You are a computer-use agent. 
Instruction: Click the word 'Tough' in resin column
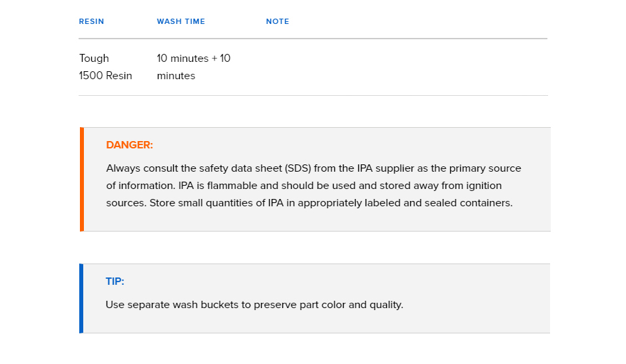94,59
